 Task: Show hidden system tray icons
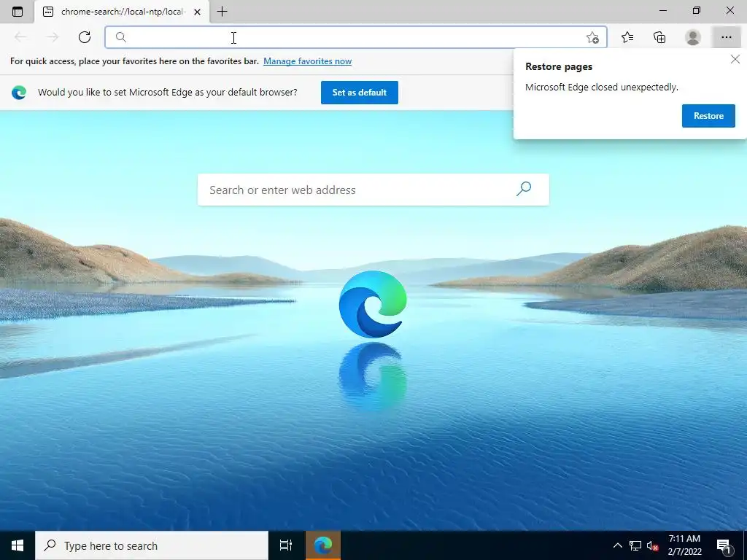[617, 545]
